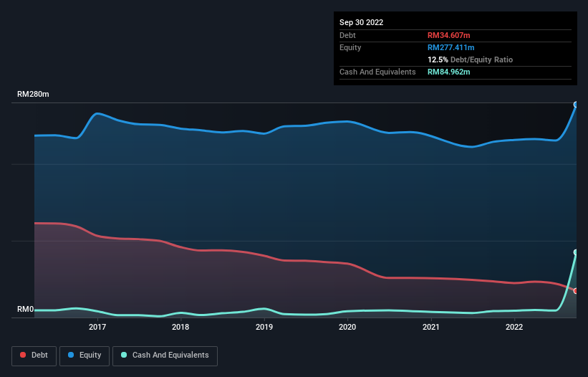This screenshot has height=377, width=588.
Task: Click the Debt row label in tooltip
Action: (347, 35)
